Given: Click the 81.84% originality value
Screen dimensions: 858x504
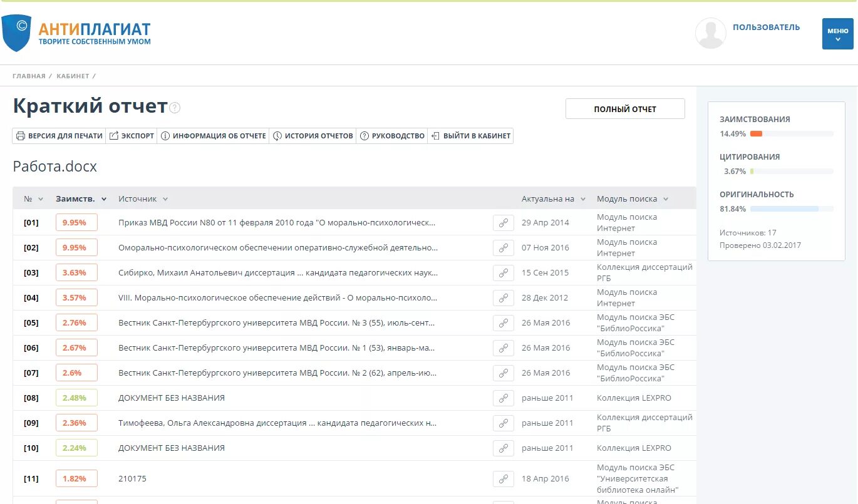Looking at the screenshot, I should (x=733, y=209).
